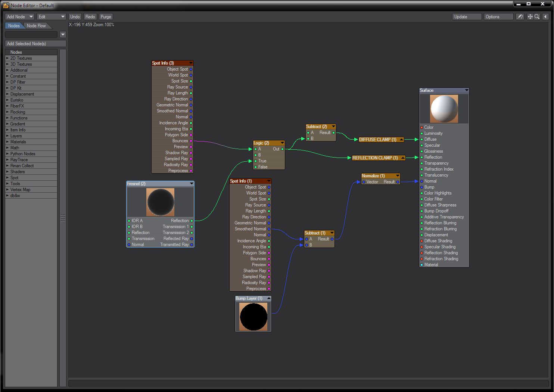This screenshot has width=554, height=392.
Task: Click the Out output connector on Logic (2)
Action: point(283,149)
